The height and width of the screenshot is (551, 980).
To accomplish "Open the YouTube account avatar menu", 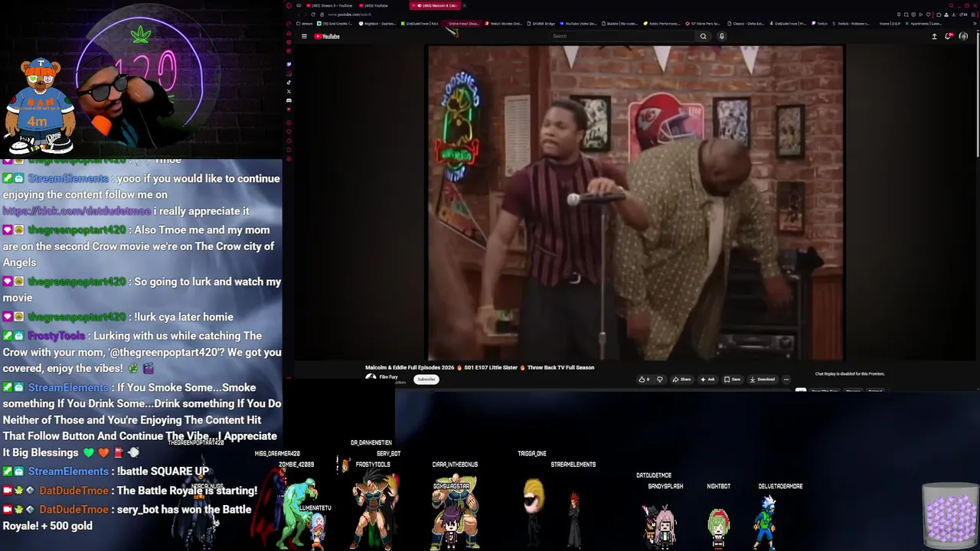I will point(963,36).
